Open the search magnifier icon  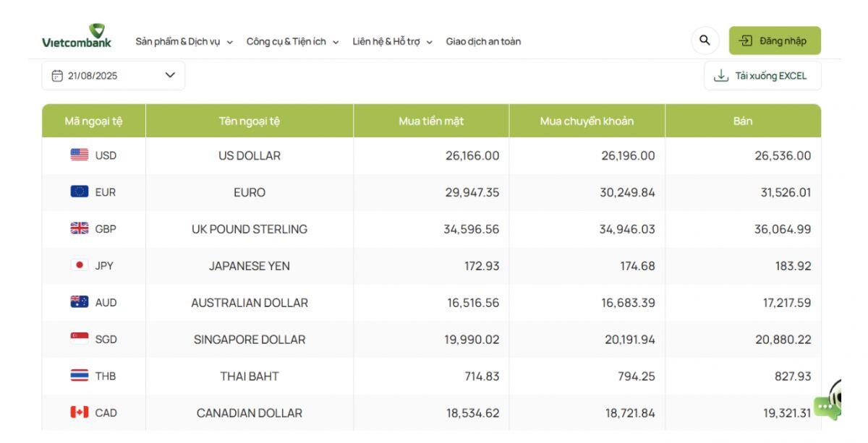(x=703, y=41)
